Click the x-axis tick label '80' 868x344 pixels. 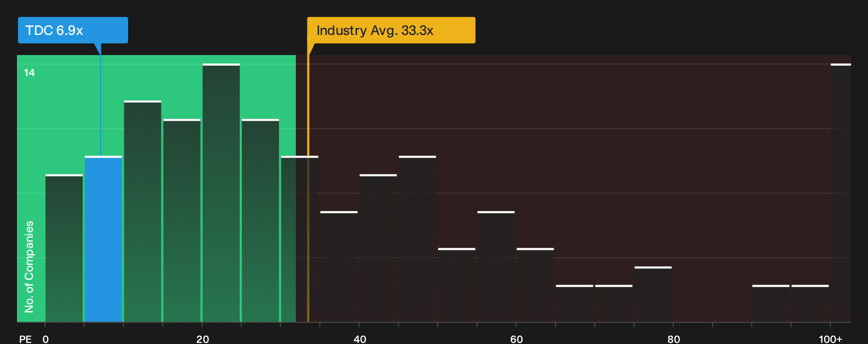click(674, 339)
